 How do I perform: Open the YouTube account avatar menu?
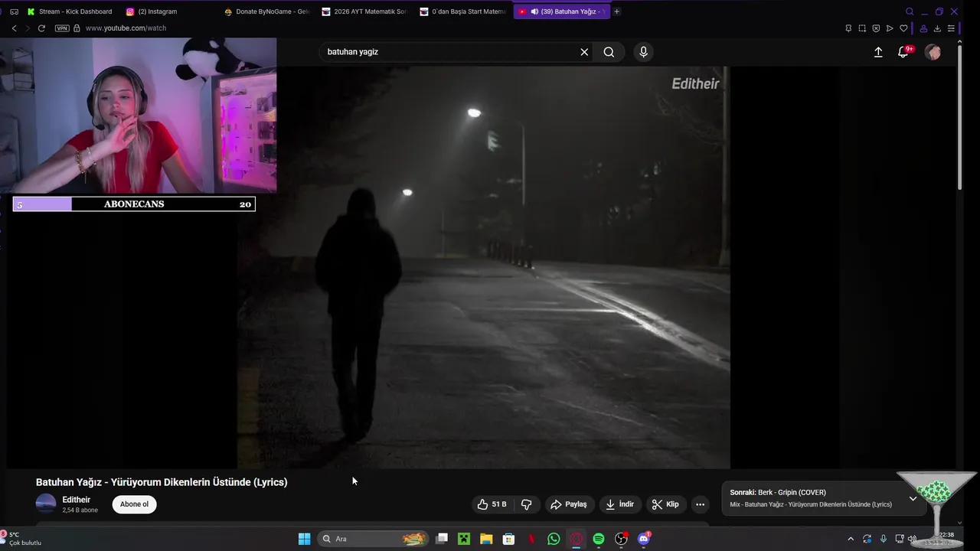(933, 52)
